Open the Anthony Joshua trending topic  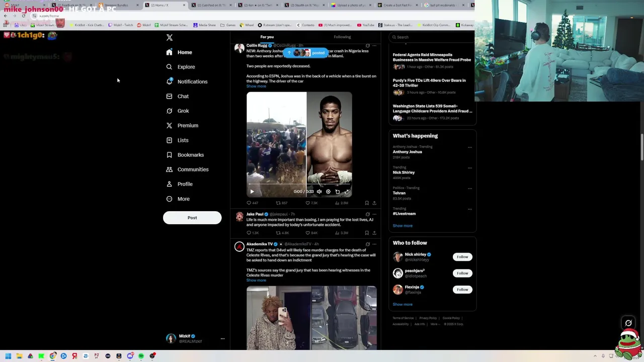click(408, 152)
